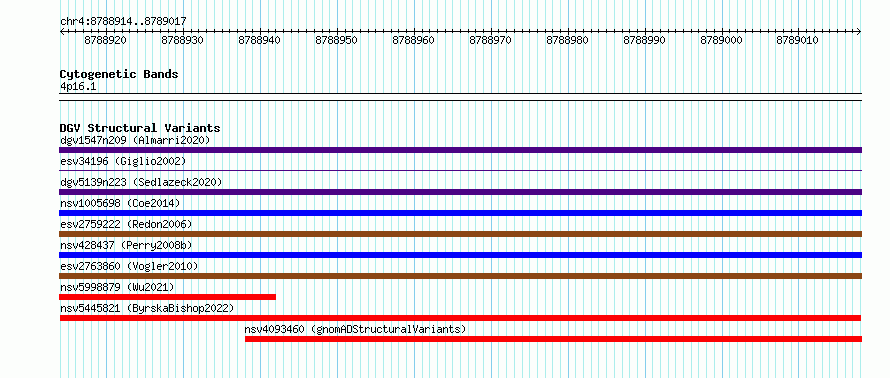Click the 4p16.1 cytogenetic band bar
Screen dimensions: 890x378
(460, 97)
